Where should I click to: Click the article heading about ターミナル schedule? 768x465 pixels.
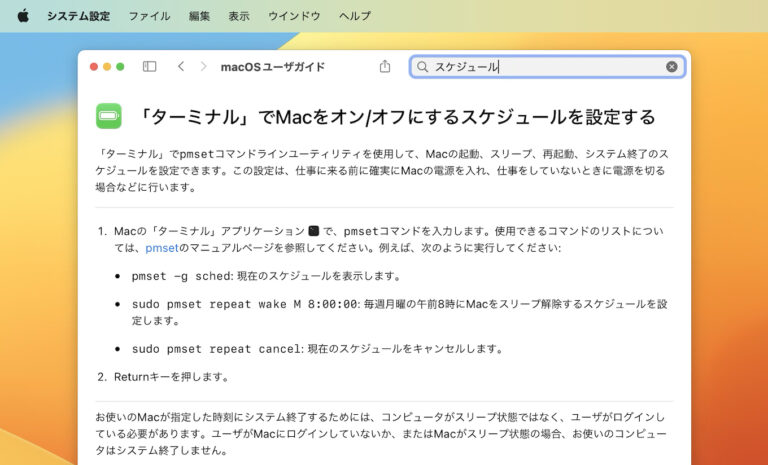[x=395, y=117]
